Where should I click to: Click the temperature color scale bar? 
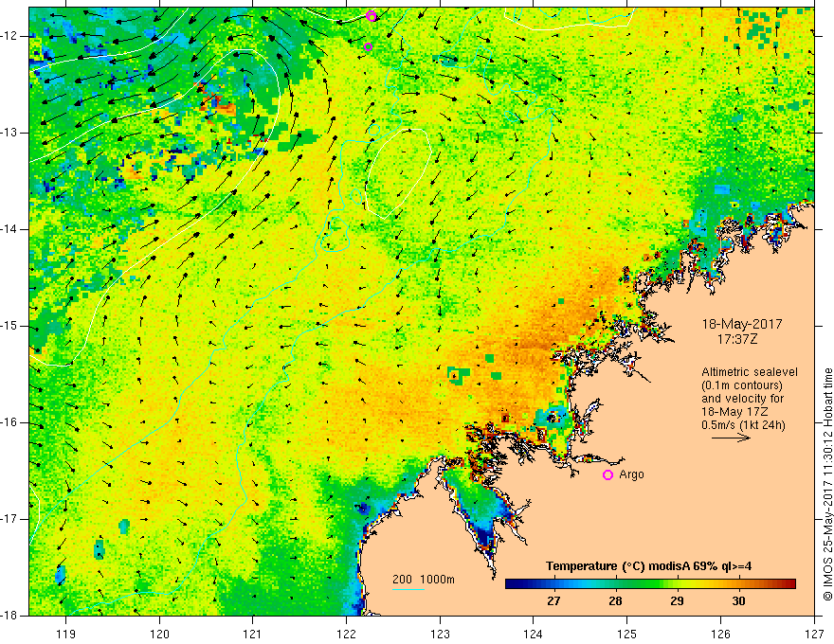650,583
